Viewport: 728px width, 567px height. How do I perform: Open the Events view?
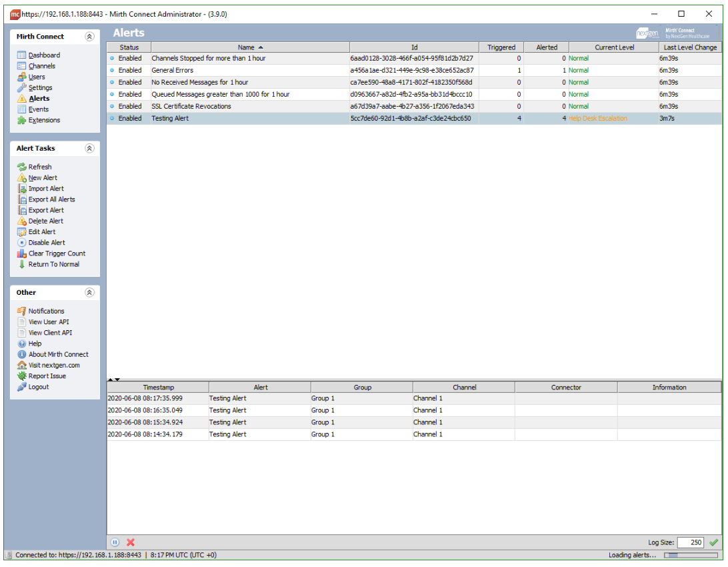pos(33,109)
